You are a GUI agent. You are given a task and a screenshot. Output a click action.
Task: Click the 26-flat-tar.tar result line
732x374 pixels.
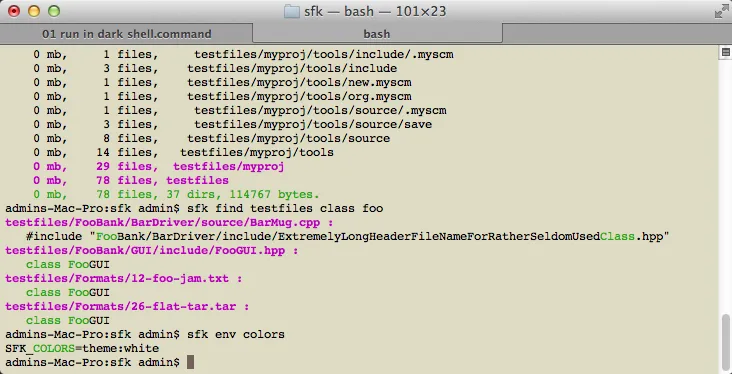127,306
